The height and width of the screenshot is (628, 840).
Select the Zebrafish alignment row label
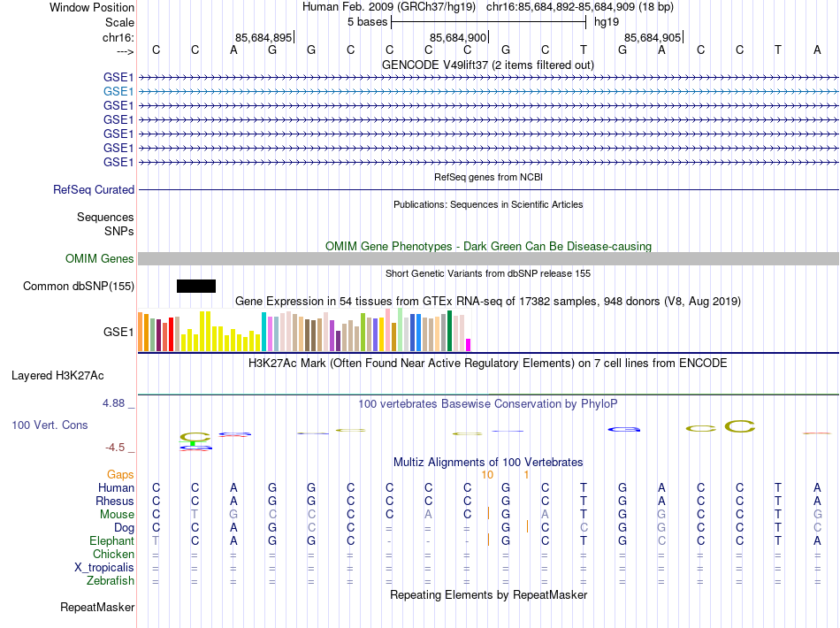click(111, 580)
